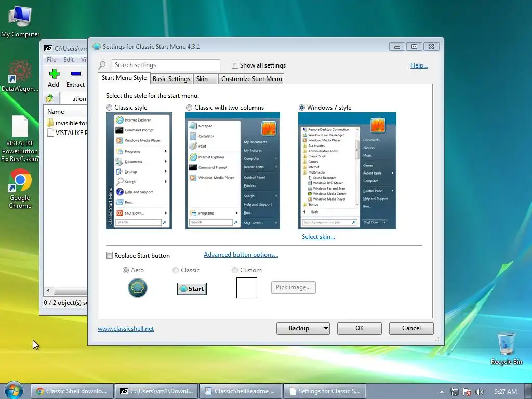Image resolution: width=532 pixels, height=399 pixels.
Task: Click the Aero shell start button image
Action: point(137,288)
